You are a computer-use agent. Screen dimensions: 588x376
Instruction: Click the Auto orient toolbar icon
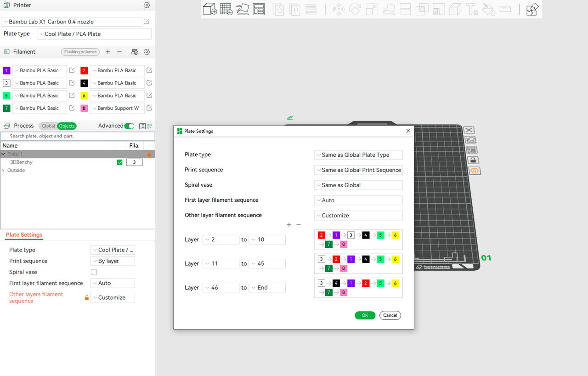click(x=243, y=9)
